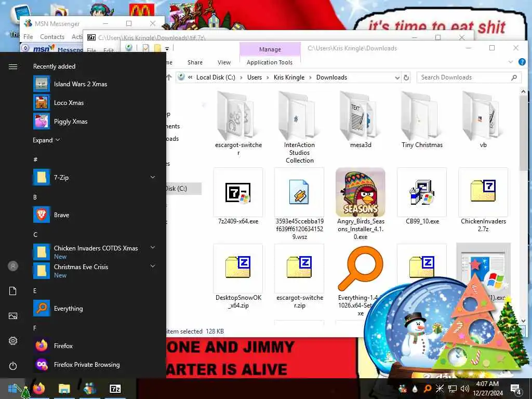Screen dimensions: 532x399
Task: Open Contacts menu in MSN Messenger
Action: (x=52, y=37)
